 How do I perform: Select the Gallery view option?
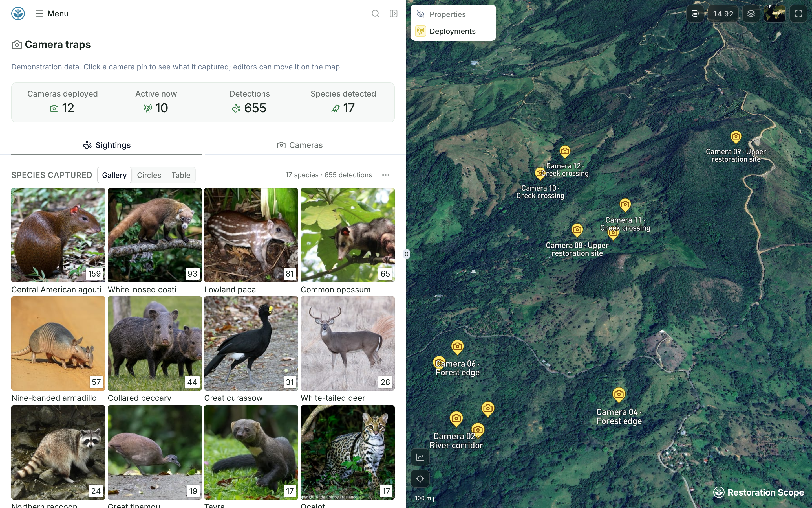point(114,175)
